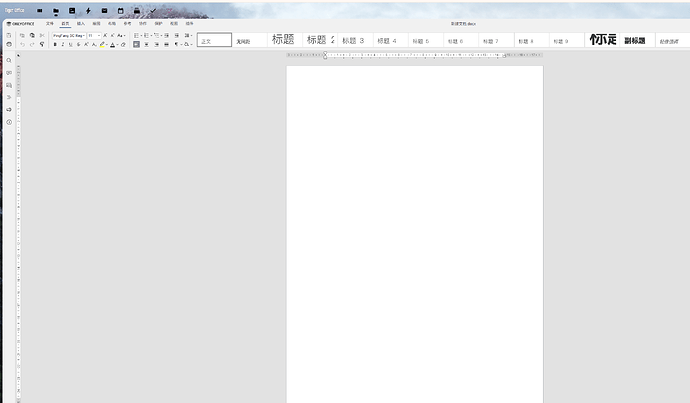This screenshot has width=690, height=403.
Task: Click the yellow highlight color button
Action: point(102,44)
